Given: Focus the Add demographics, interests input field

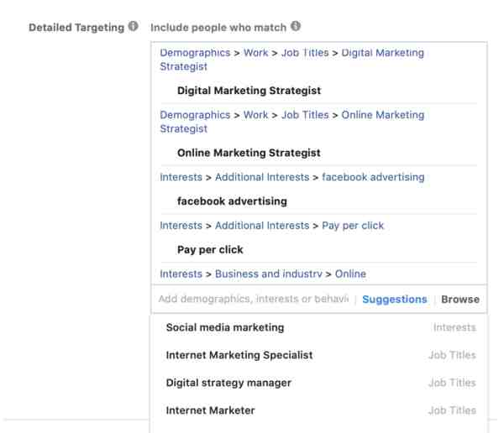Looking at the screenshot, I should pos(254,299).
